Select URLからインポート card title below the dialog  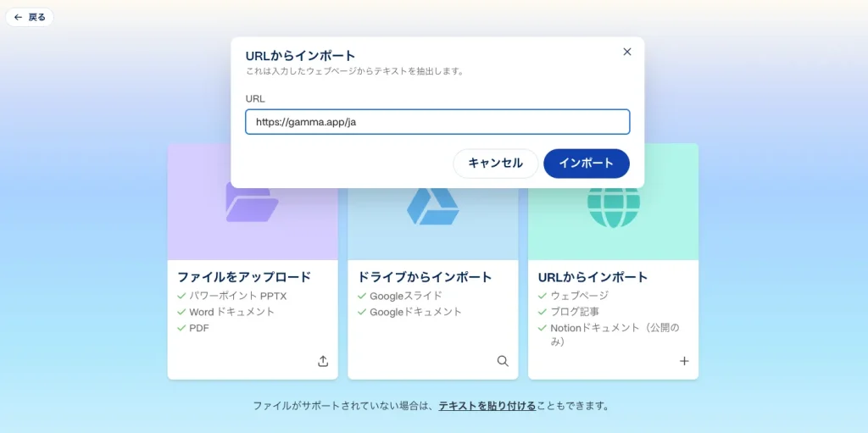pos(593,277)
